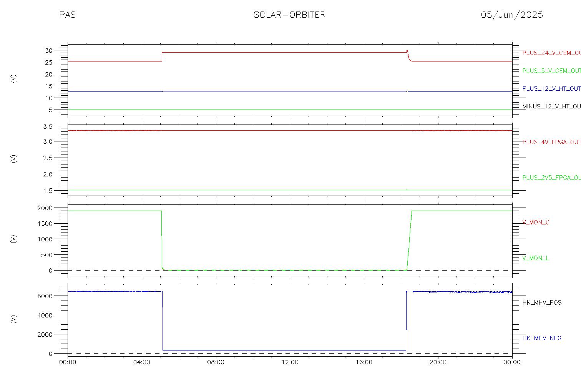Select the PLUS_5_V_CEM_OUT legend label
Viewport: 581px width, 392px height.
tap(551, 71)
